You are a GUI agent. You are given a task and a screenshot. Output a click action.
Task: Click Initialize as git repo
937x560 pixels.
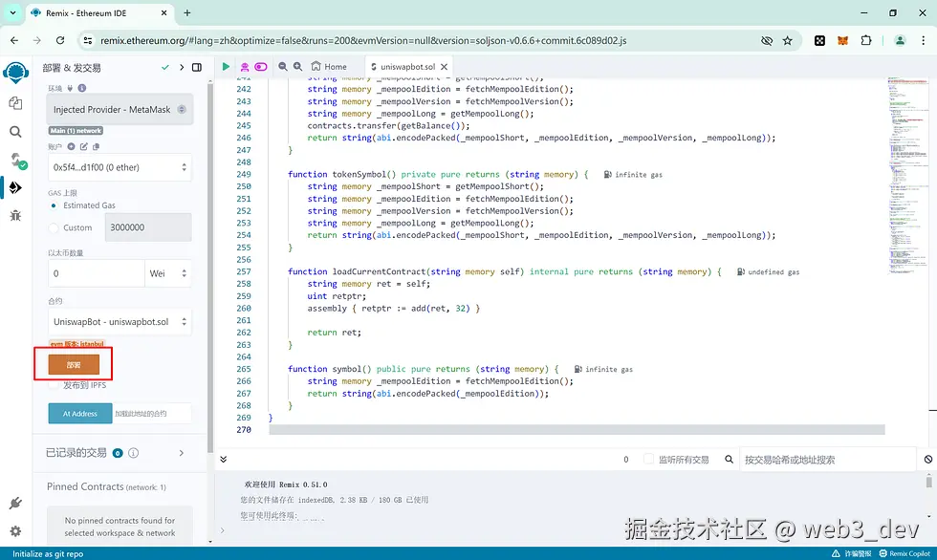48,553
